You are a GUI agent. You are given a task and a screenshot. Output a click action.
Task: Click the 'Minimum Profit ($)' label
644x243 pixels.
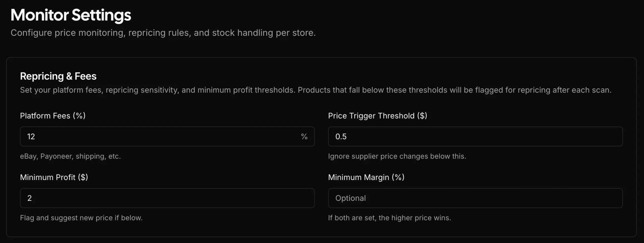pyautogui.click(x=54, y=177)
